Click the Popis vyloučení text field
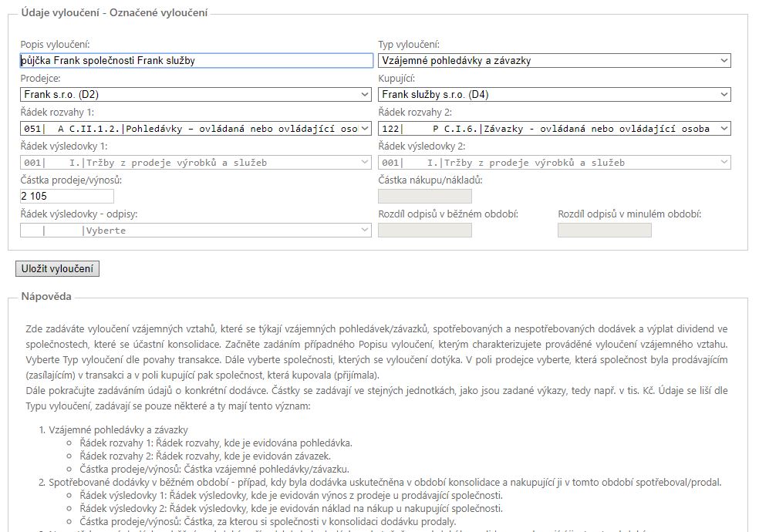The height and width of the screenshot is (532, 759). pyautogui.click(x=197, y=60)
